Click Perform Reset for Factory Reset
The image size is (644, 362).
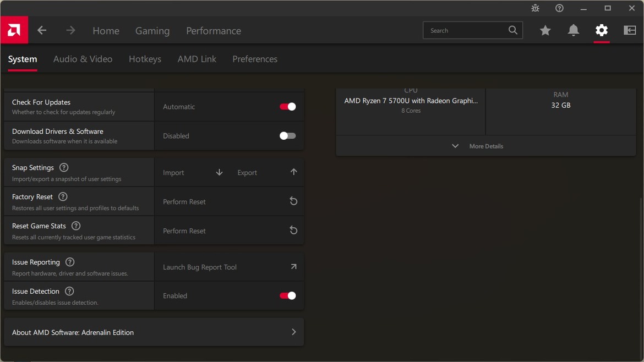(229, 201)
